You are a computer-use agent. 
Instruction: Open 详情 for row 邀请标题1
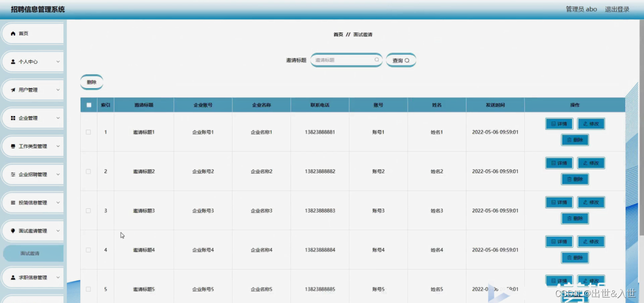559,124
